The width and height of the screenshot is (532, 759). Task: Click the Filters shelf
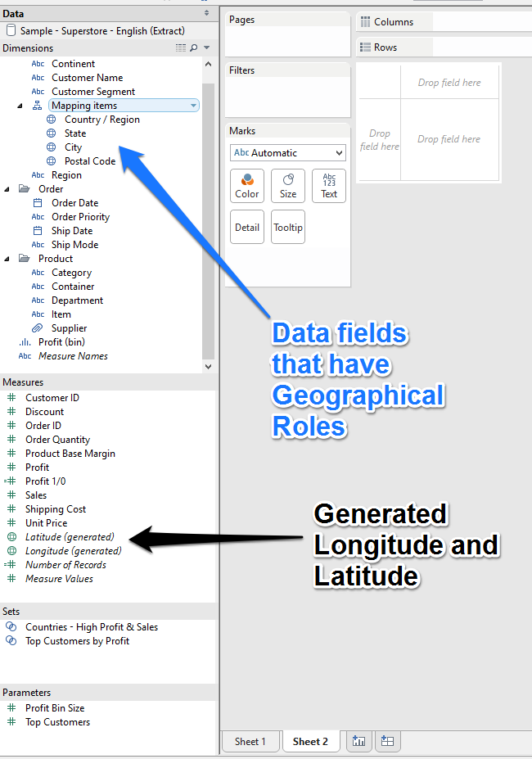point(287,90)
